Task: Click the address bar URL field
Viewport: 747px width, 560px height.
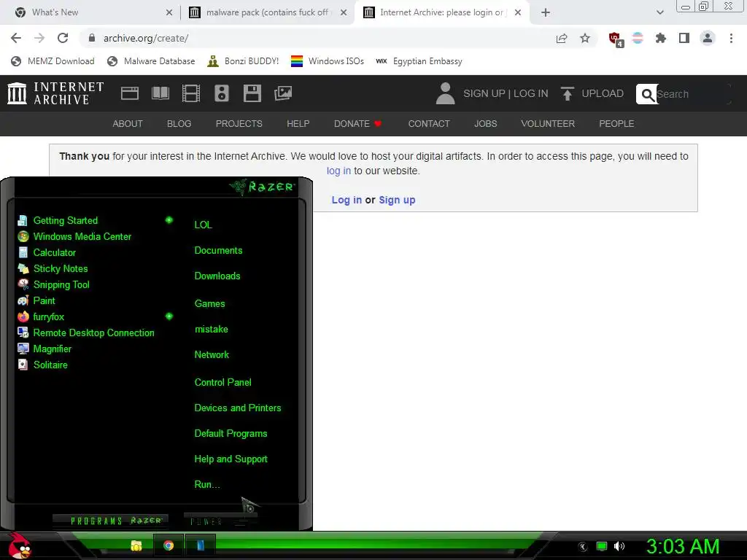Action: tap(320, 38)
